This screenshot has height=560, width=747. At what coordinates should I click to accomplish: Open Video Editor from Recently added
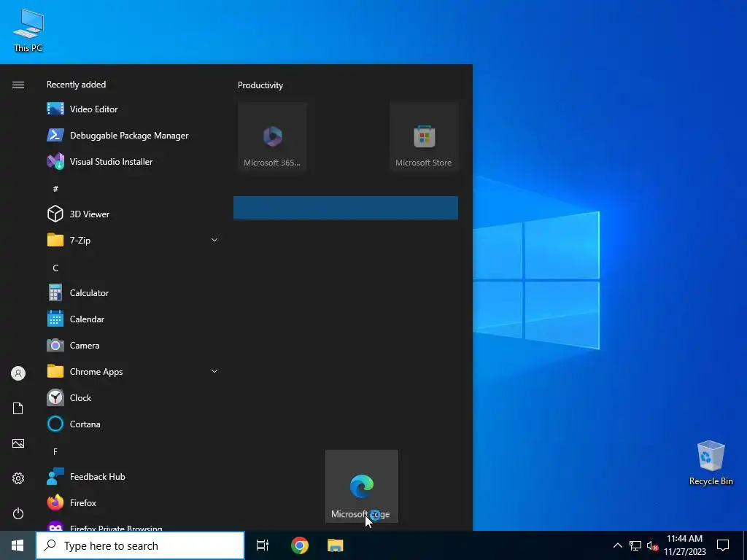pyautogui.click(x=133, y=109)
